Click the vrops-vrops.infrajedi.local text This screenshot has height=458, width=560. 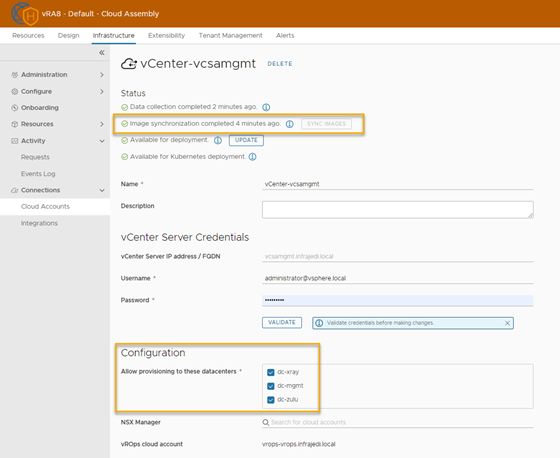[299, 444]
